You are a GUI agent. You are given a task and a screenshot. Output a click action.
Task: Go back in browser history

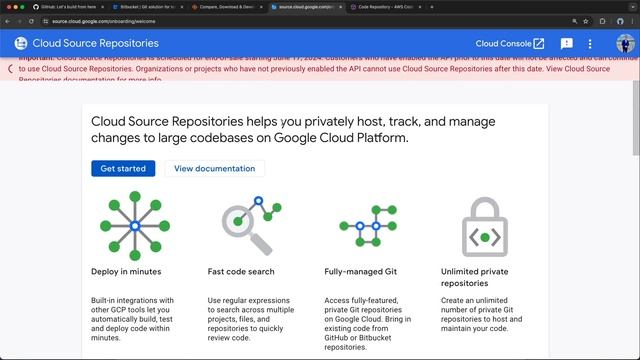(x=8, y=21)
